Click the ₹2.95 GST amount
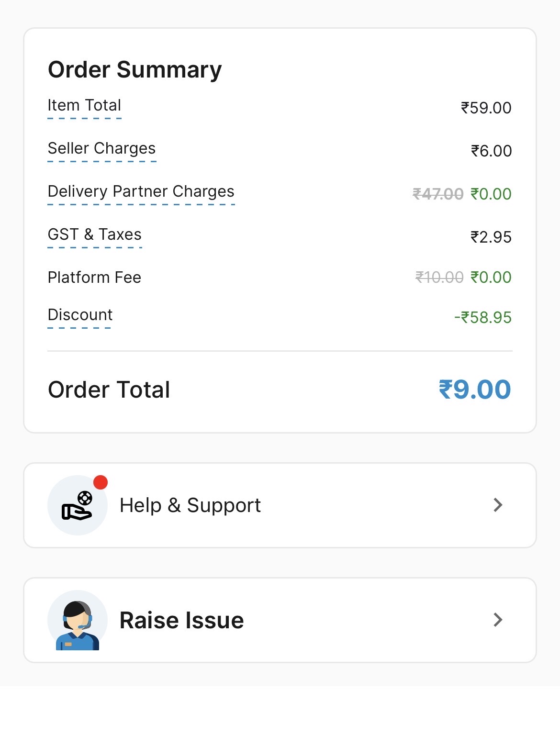Image resolution: width=560 pixels, height=735 pixels. point(491,237)
